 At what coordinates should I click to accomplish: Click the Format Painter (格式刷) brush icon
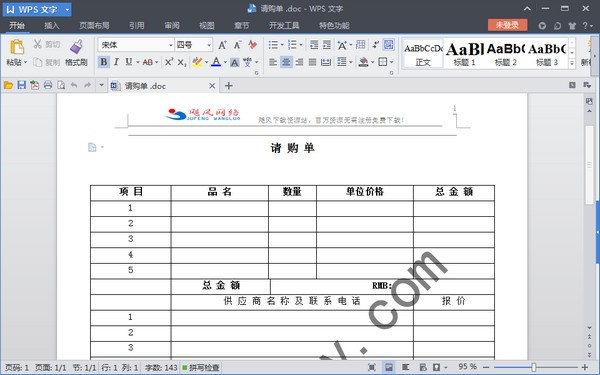[77, 47]
